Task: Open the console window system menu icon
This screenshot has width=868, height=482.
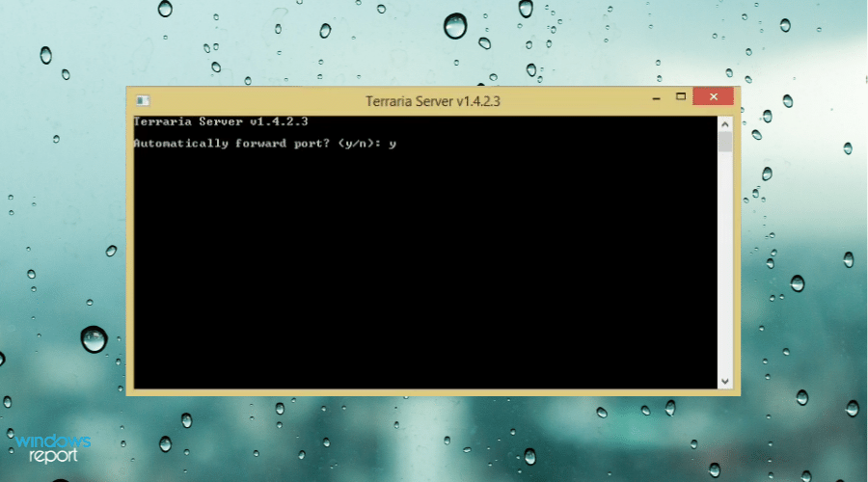Action: [x=143, y=100]
